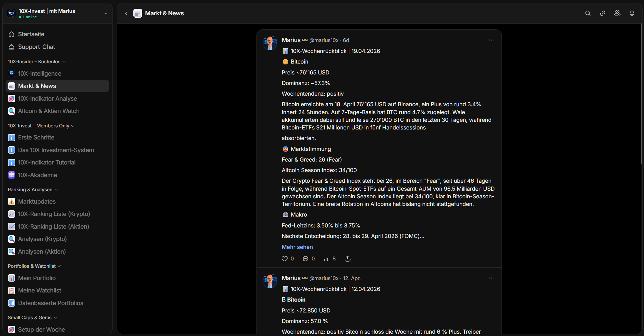Open the members list icon
This screenshot has width=644, height=336.
click(617, 13)
